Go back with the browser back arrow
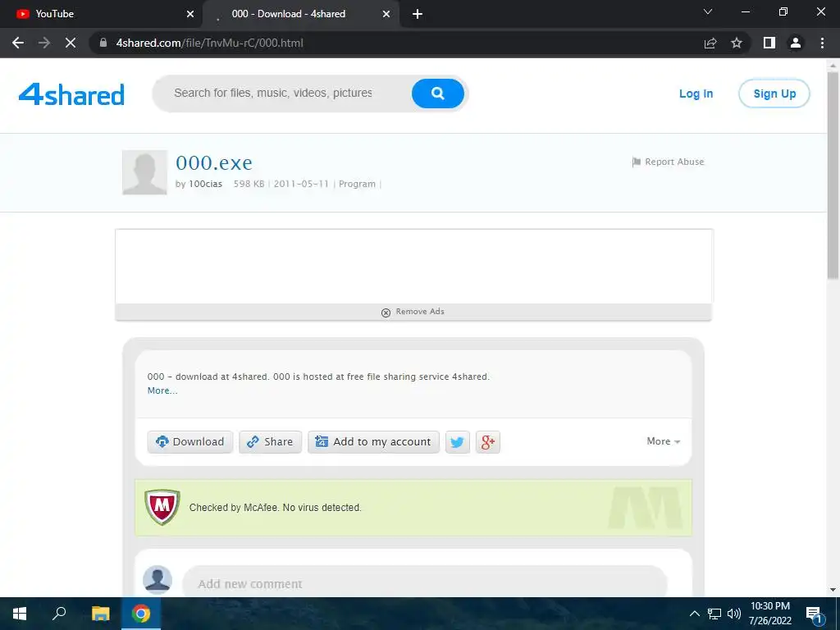Viewport: 840px width, 630px height. click(x=18, y=43)
